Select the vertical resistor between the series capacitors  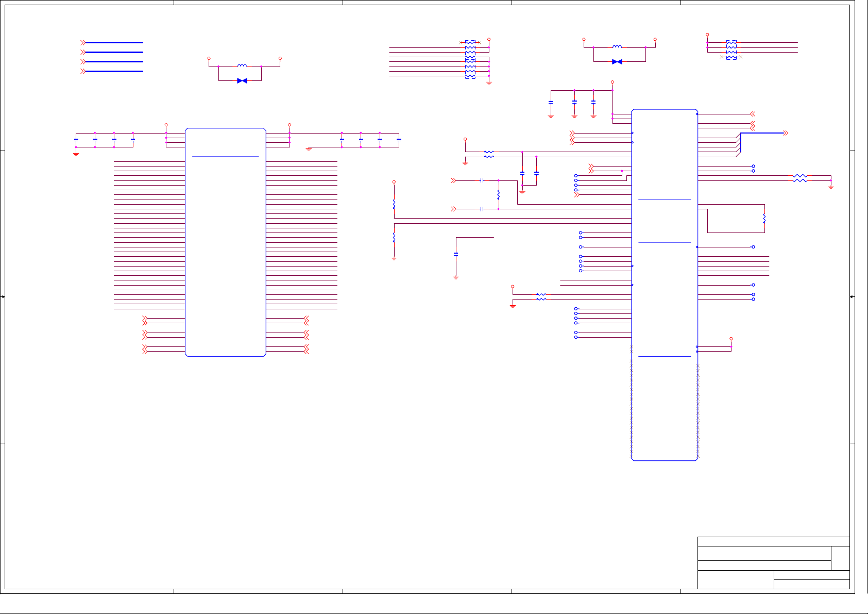click(x=499, y=195)
